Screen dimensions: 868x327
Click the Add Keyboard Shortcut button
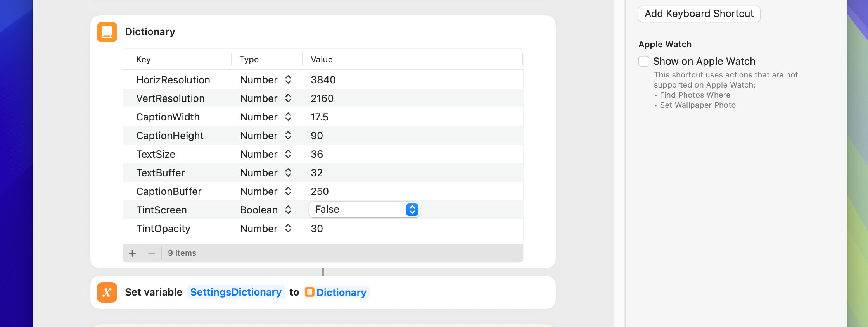click(699, 14)
